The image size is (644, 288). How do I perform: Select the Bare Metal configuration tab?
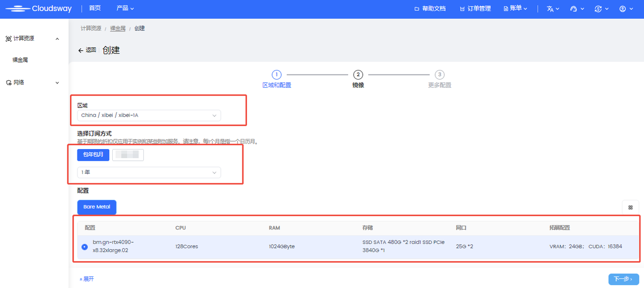(97, 207)
